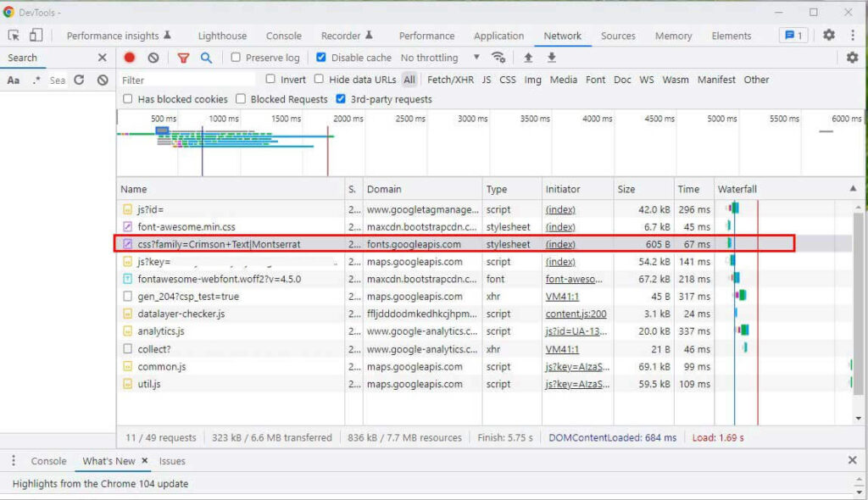The width and height of the screenshot is (868, 500).
Task: Open network conditions via the wifi icon
Action: tap(499, 58)
